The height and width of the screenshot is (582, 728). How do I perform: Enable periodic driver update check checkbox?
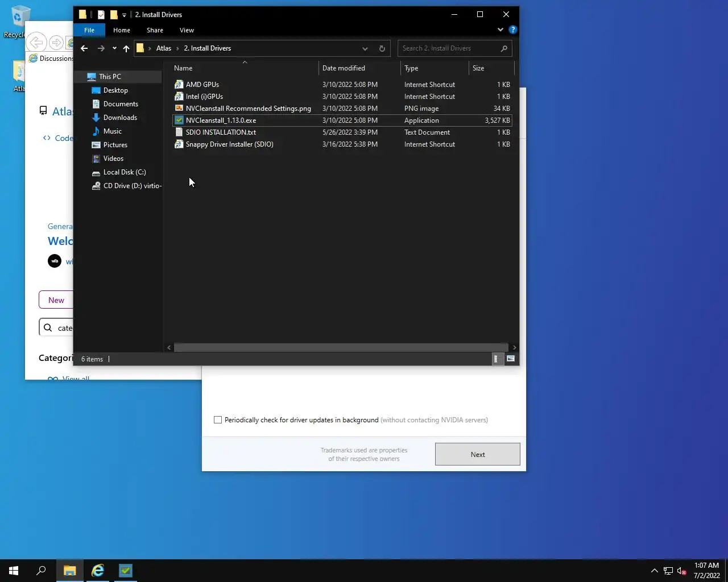218,420
